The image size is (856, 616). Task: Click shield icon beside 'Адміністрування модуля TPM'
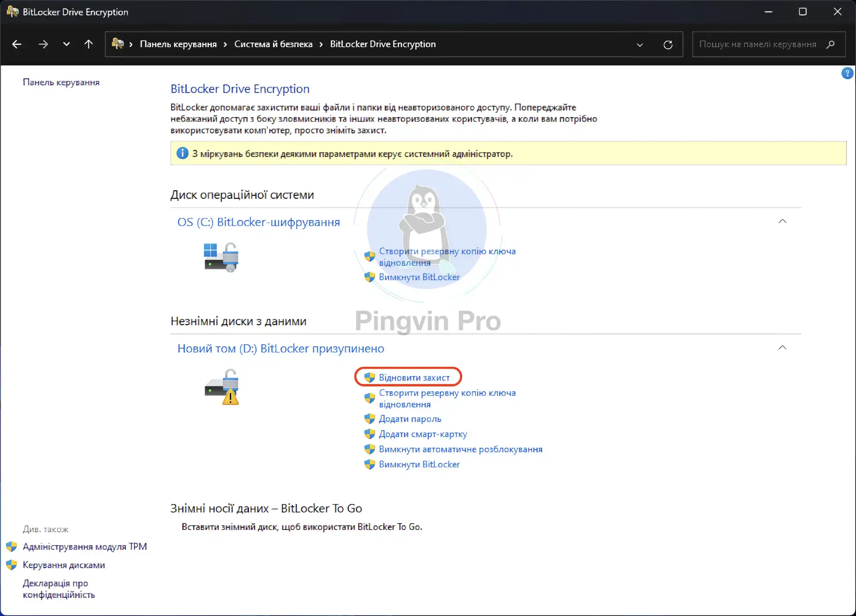click(x=12, y=547)
